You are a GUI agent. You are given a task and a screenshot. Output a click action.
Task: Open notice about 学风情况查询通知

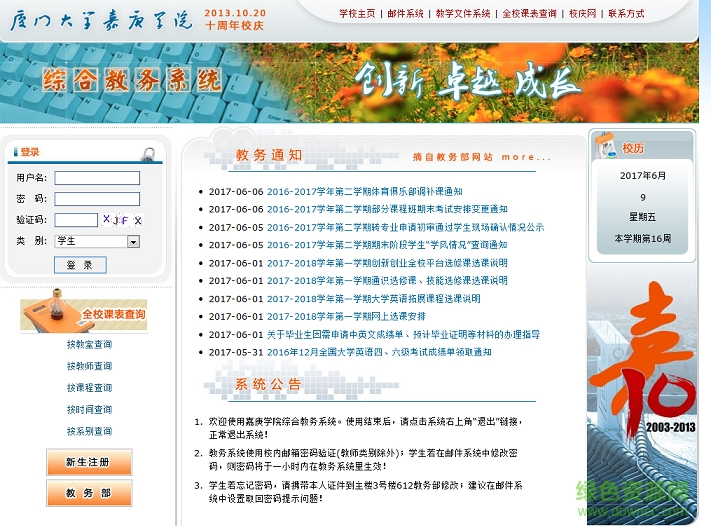[x=387, y=245]
